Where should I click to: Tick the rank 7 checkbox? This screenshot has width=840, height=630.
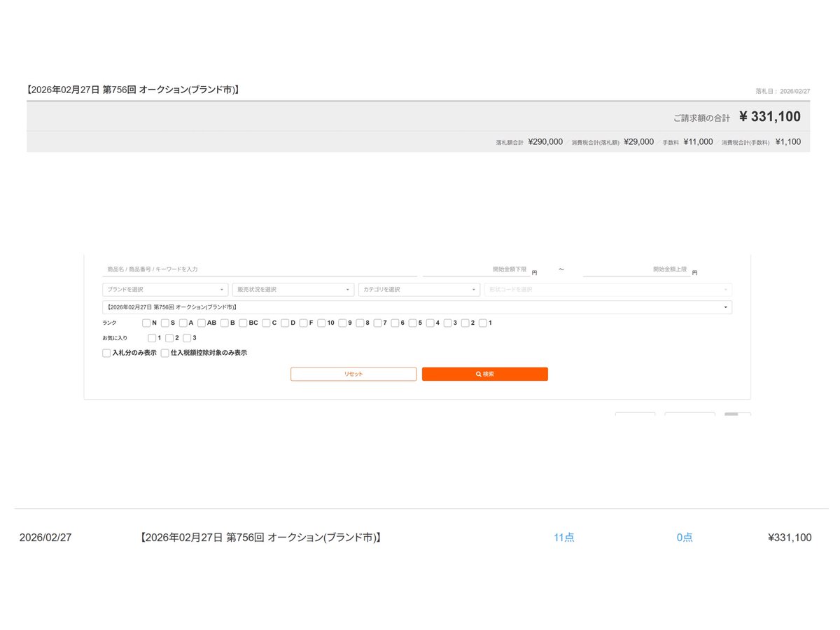(x=377, y=323)
